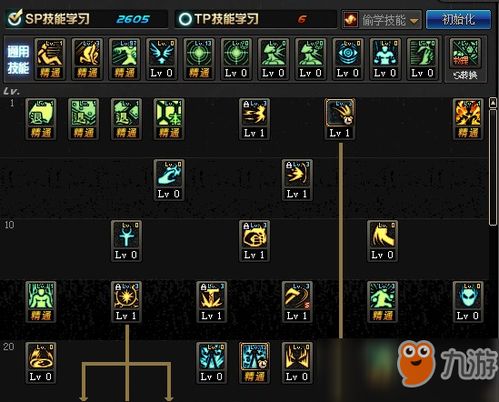The width and height of the screenshot is (499, 402).
Task: Click the skill tree scrollbar up arrow
Action: point(493,103)
